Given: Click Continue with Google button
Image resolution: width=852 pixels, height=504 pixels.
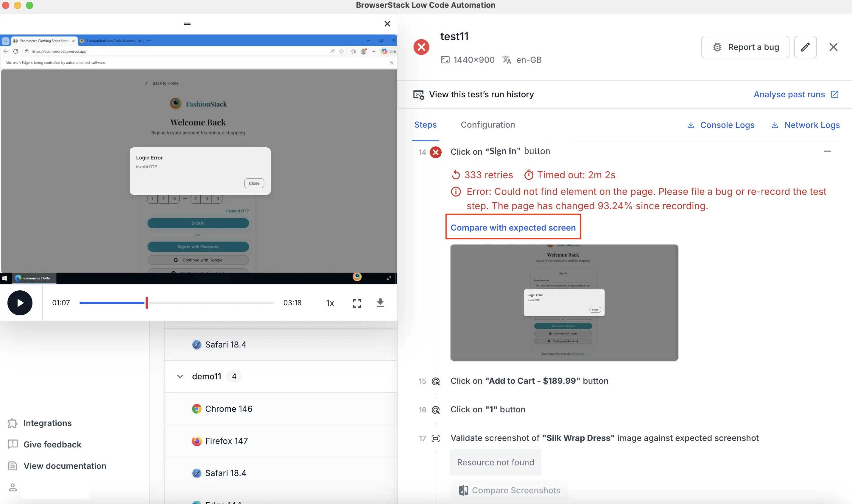Looking at the screenshot, I should point(198,260).
